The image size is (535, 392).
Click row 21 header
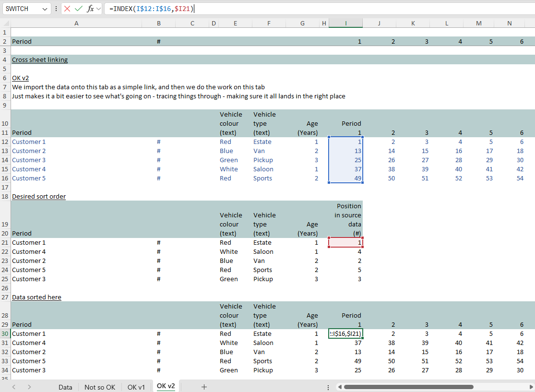pyautogui.click(x=4, y=243)
